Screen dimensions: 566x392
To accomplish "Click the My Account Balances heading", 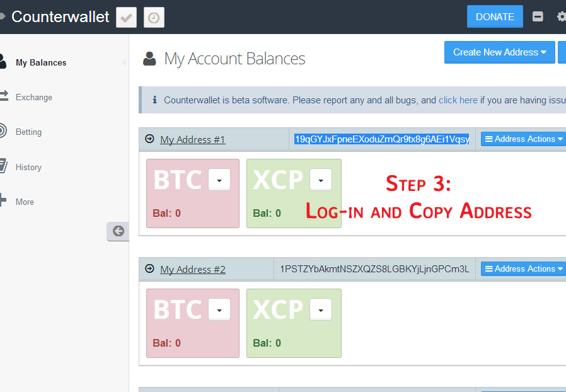I will click(234, 59).
